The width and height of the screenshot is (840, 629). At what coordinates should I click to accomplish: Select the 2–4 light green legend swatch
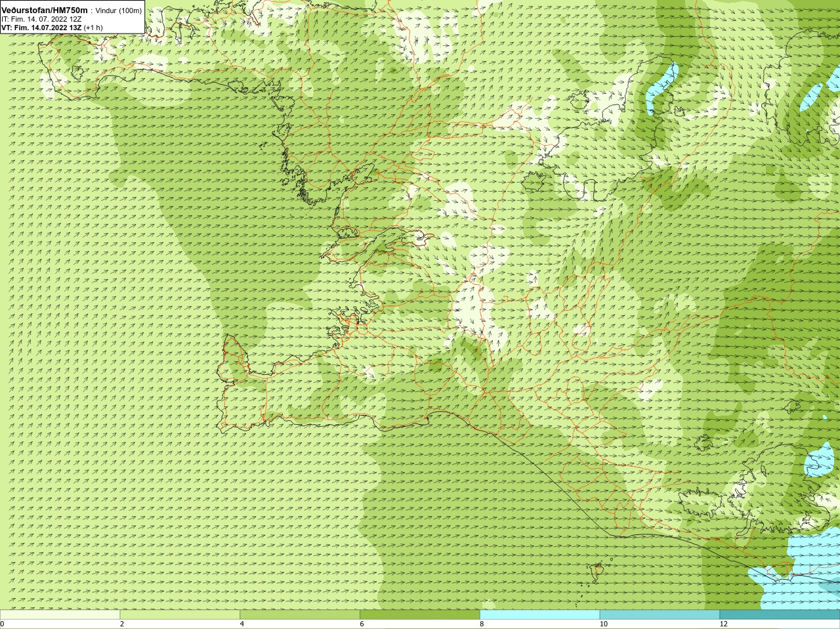[x=180, y=615]
